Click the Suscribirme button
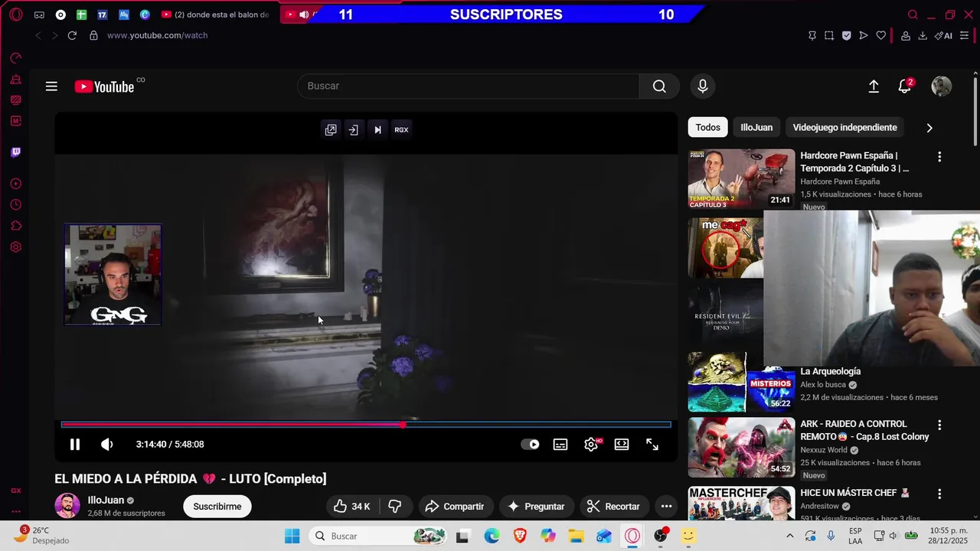The height and width of the screenshot is (551, 980). (x=217, y=507)
